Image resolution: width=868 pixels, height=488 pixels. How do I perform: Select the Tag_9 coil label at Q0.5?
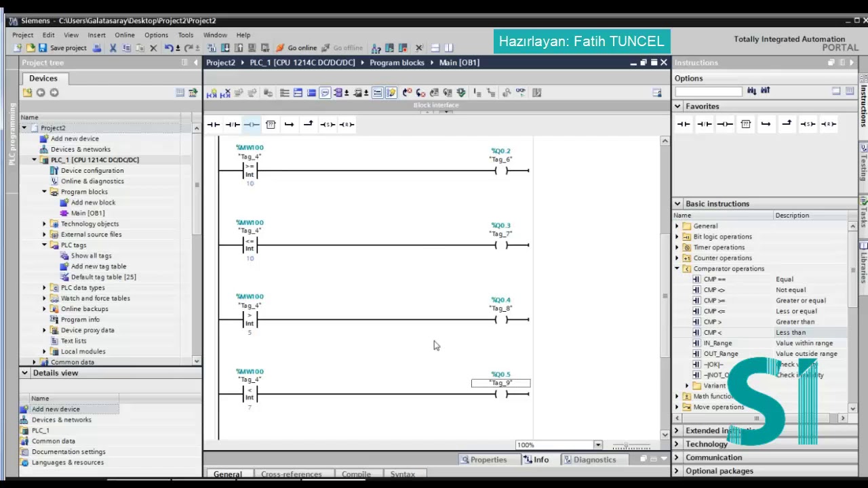(x=501, y=383)
